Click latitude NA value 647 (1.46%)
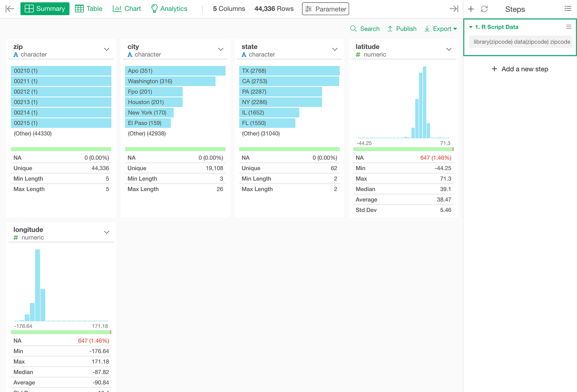The image size is (577, 392). (x=436, y=158)
